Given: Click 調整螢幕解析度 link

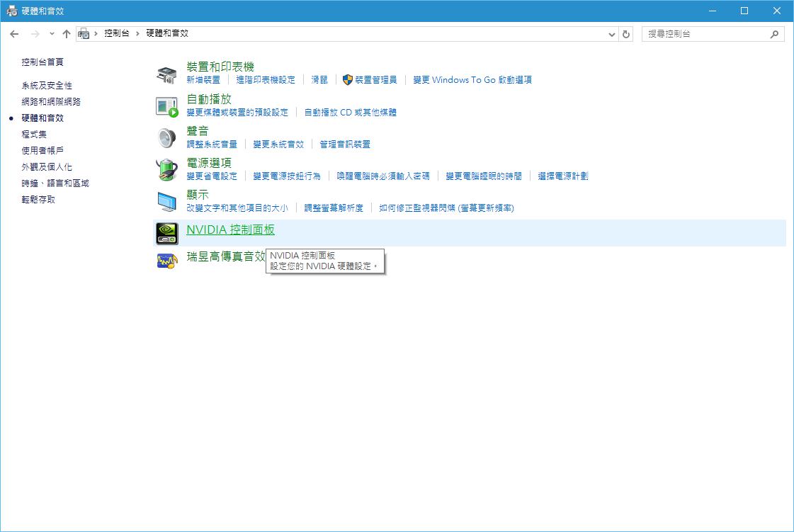Looking at the screenshot, I should tap(334, 208).
